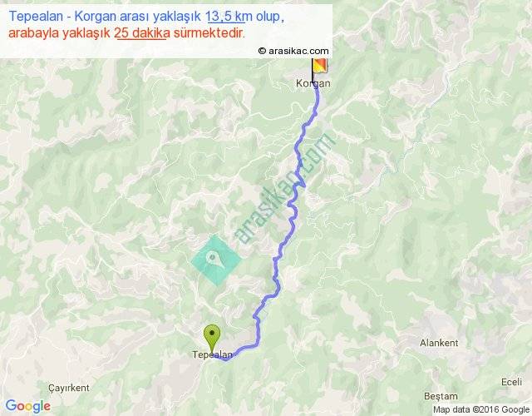Viewport: 532px width, 416px height.
Task: Click the arasikac.com copyright text
Action: [293, 51]
